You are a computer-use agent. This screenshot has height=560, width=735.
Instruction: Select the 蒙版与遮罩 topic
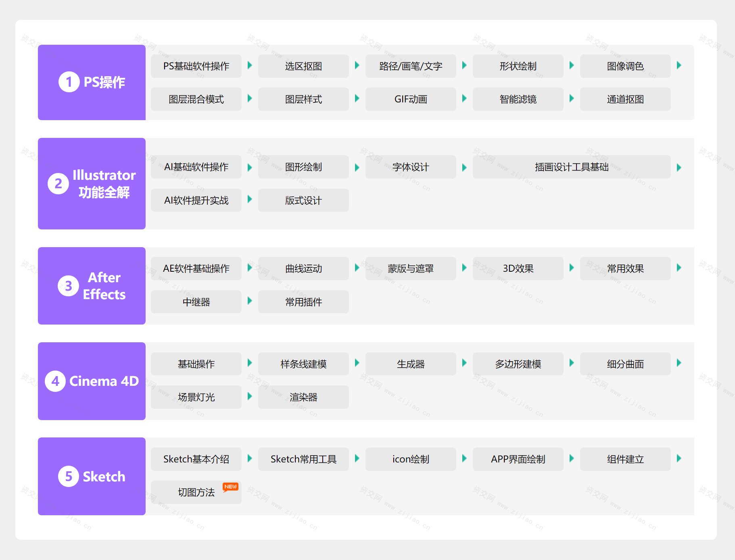tap(411, 269)
